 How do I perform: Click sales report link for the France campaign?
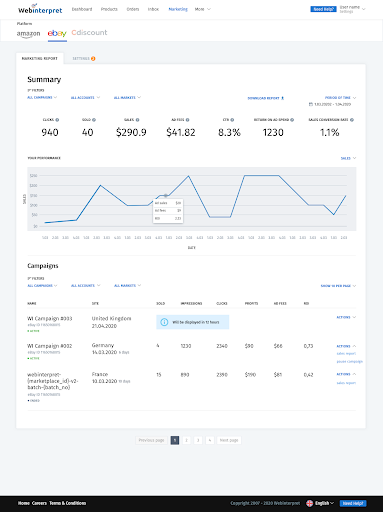(x=346, y=383)
